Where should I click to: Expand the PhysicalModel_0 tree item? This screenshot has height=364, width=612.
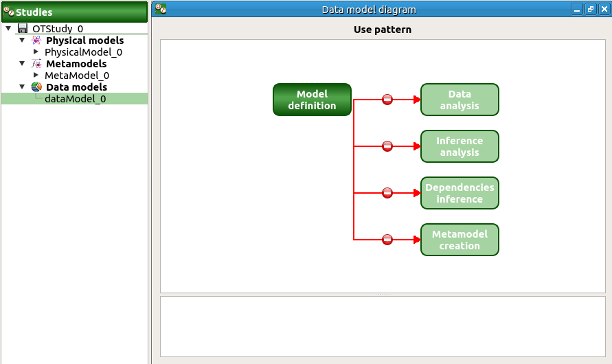tap(36, 52)
